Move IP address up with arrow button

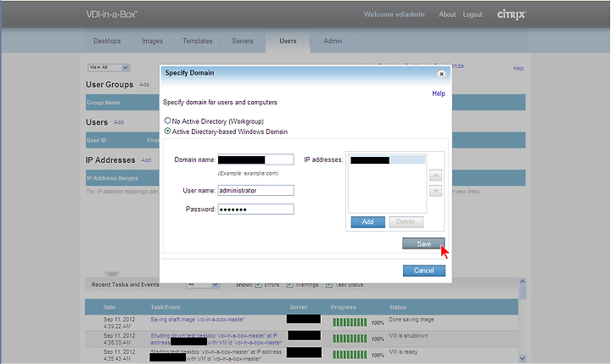point(435,176)
